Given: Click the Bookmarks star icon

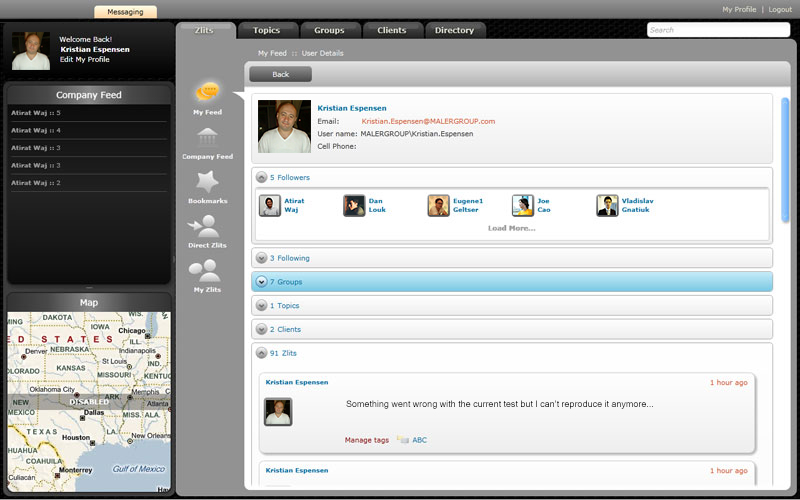Looking at the screenshot, I should (208, 182).
